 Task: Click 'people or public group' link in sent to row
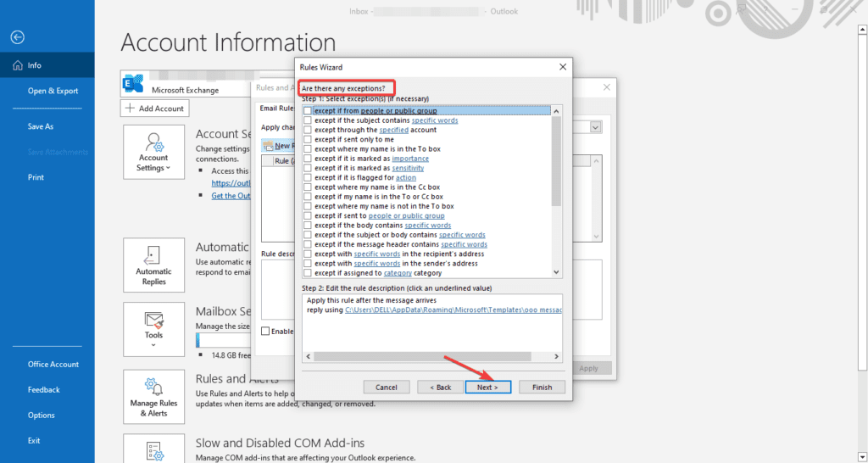(406, 216)
